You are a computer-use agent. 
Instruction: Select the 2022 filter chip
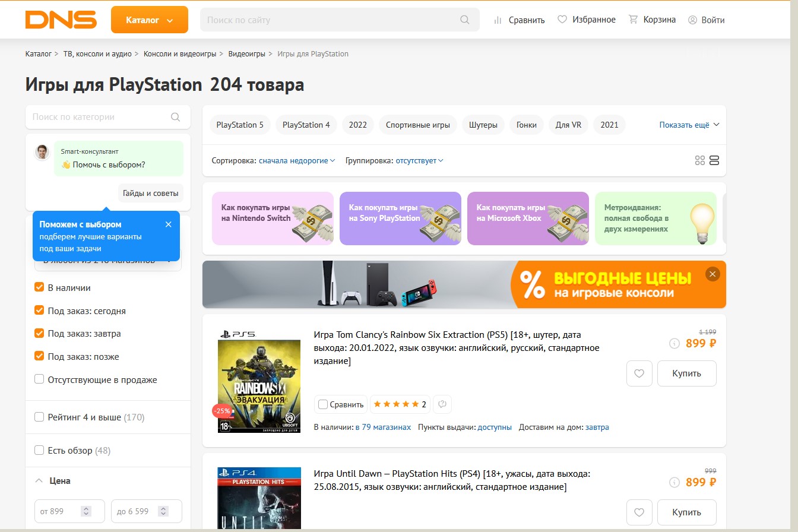coord(358,125)
